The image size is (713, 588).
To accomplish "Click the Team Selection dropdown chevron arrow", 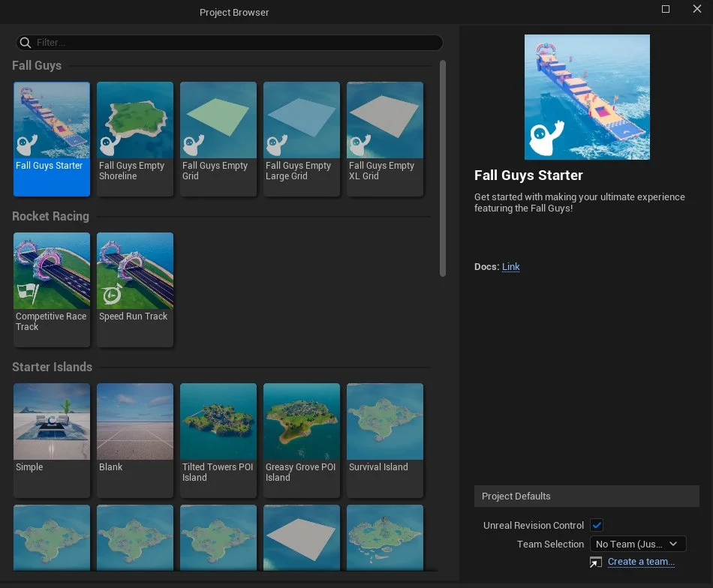I will click(673, 544).
